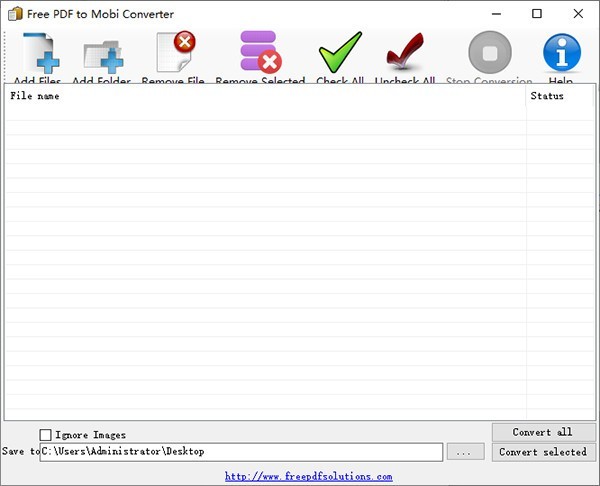Click the Add Folder toolbar icon
The width and height of the screenshot is (600, 486).
(x=103, y=57)
